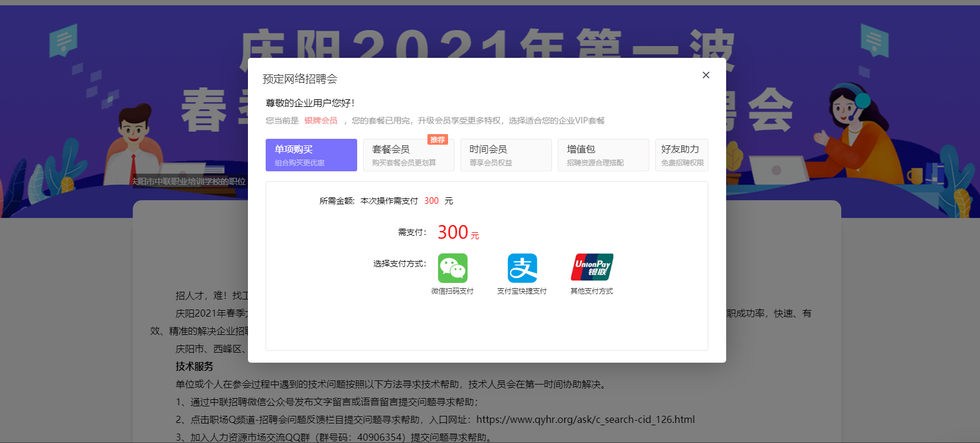
Task: Click 支付宝快捷支付 label text
Action: (x=522, y=291)
